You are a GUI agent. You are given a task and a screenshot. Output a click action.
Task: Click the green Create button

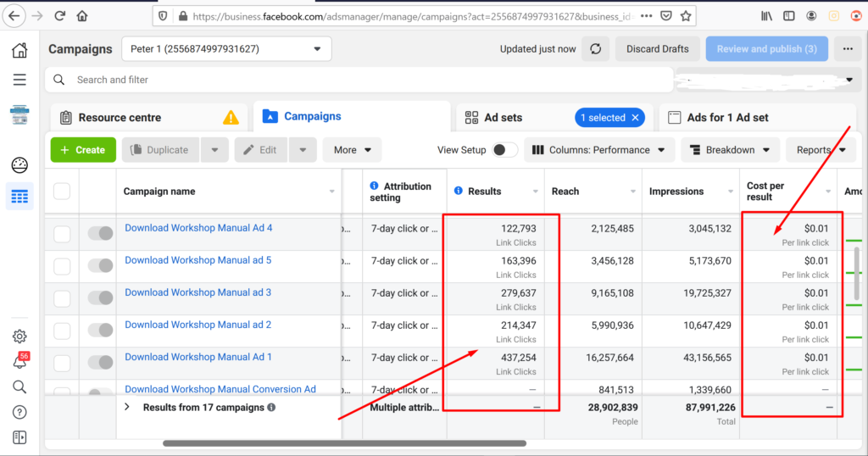[x=83, y=150]
